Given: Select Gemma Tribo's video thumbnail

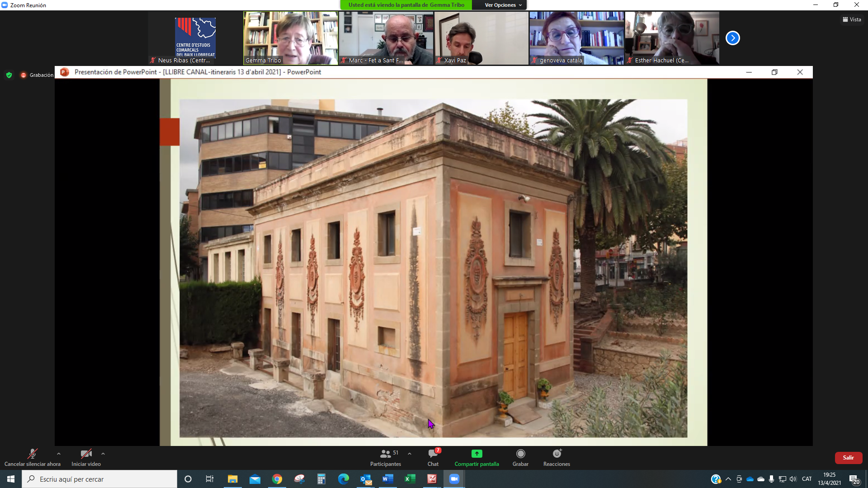Looking at the screenshot, I should [x=291, y=38].
